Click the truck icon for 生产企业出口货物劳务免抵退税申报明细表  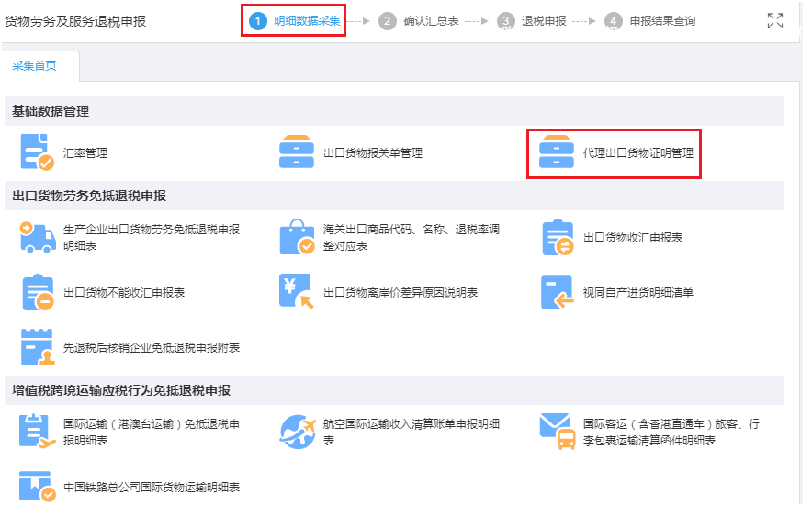click(x=37, y=237)
